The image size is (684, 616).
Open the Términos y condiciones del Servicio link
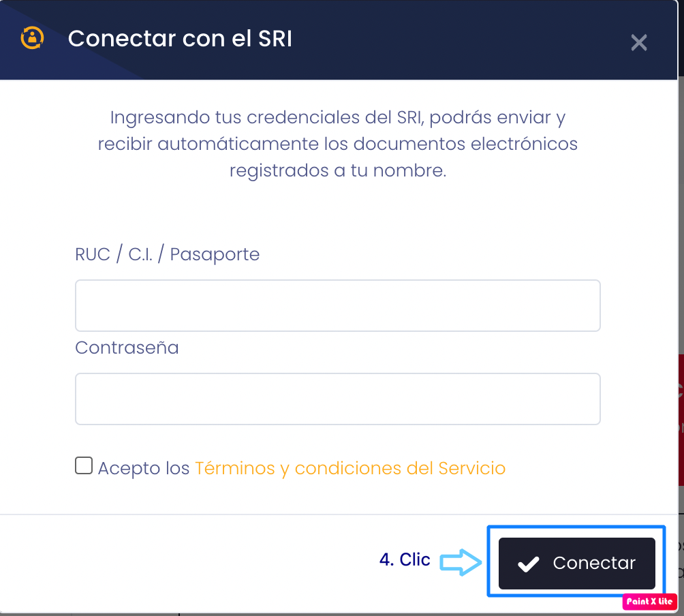(x=349, y=468)
